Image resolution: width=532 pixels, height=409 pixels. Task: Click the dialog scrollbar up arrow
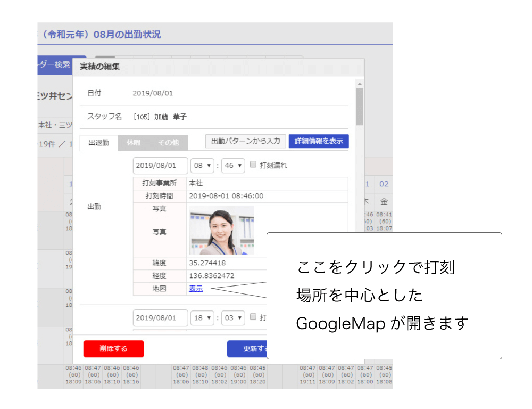pos(360,84)
